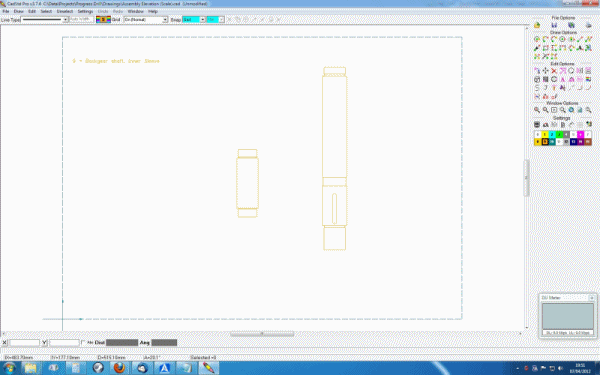The image size is (600, 375).
Task: Click the printer icon in File Options
Action: pyautogui.click(x=589, y=25)
